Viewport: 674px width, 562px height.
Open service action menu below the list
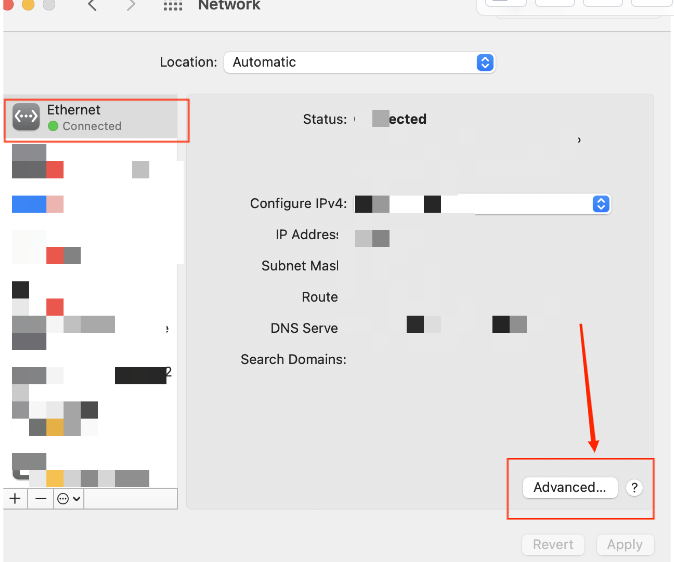(x=68, y=497)
